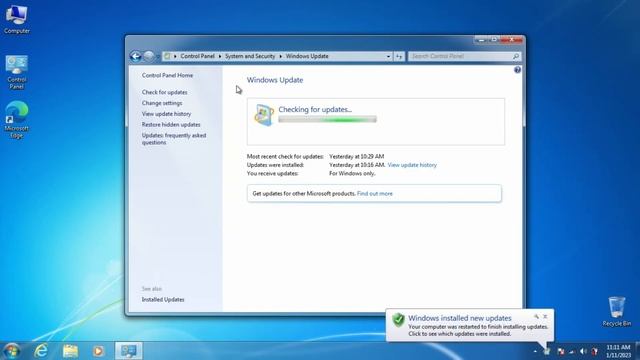Screen dimensions: 640x360
Task: Go back with the navigation arrow
Action: [x=136, y=56]
